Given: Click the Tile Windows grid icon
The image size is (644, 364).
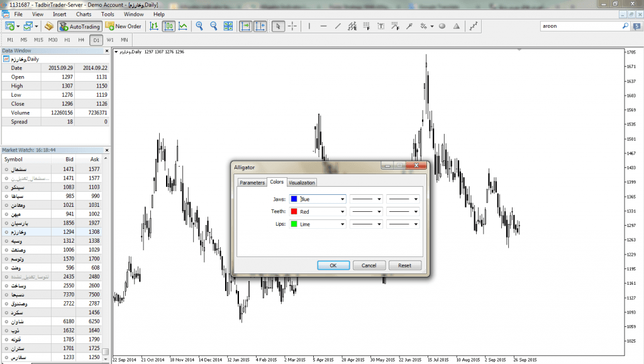Looking at the screenshot, I should point(228,26).
